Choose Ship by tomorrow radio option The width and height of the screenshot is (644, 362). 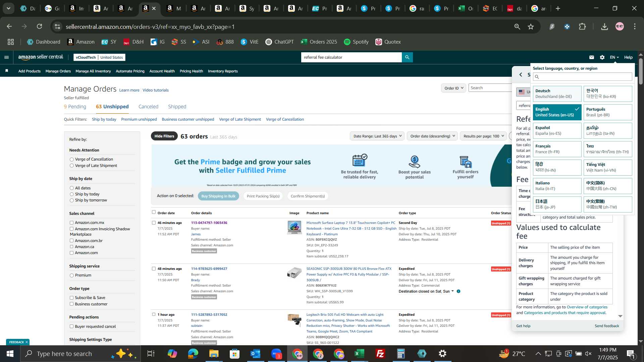(x=71, y=200)
